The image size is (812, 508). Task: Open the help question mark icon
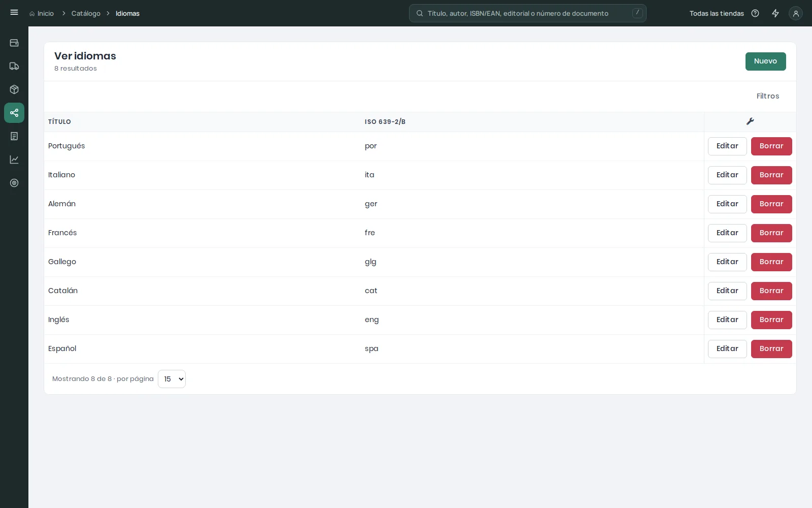coord(755,13)
